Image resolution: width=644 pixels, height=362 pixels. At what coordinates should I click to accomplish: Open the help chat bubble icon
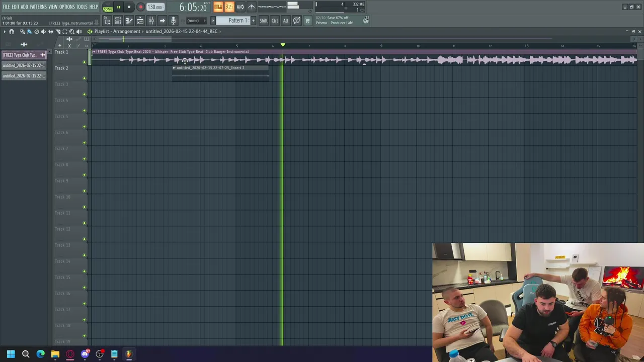297,21
